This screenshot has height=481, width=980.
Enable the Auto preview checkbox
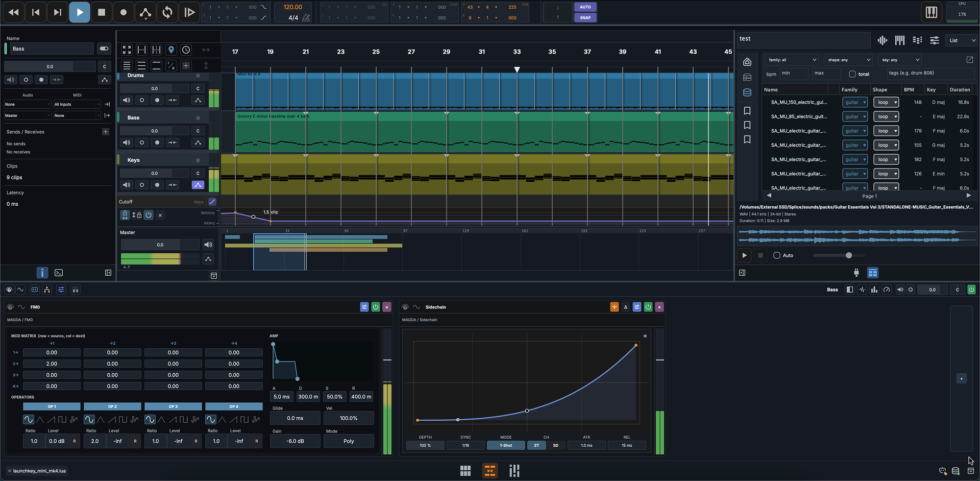(x=777, y=255)
